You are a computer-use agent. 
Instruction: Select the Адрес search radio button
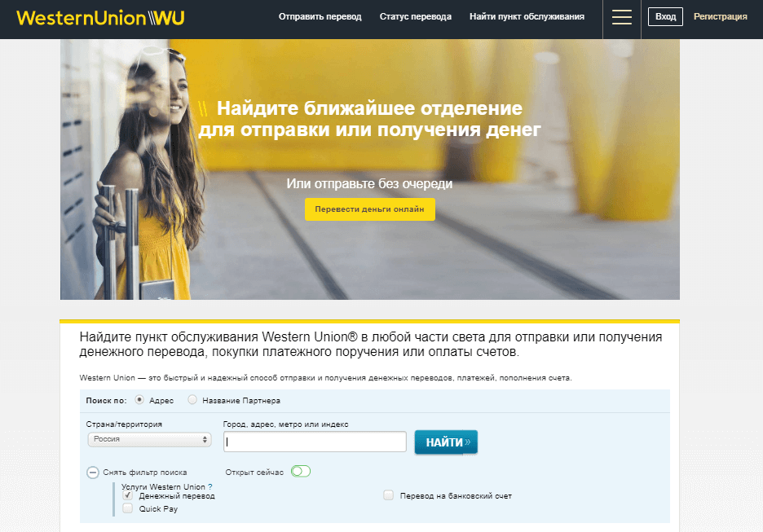click(139, 400)
